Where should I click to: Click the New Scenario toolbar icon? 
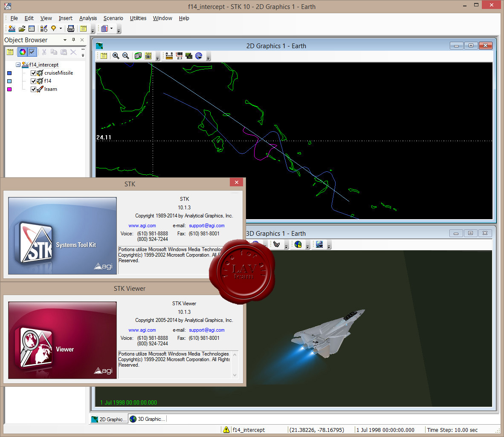click(x=12, y=29)
